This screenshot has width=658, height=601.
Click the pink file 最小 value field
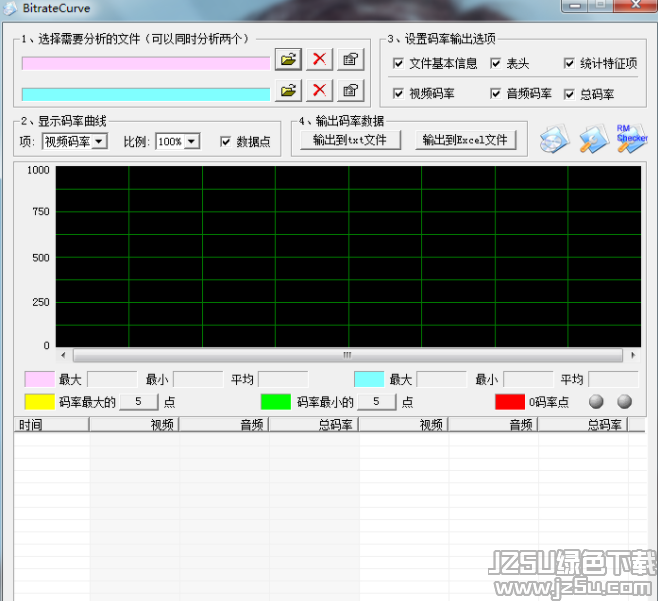198,379
